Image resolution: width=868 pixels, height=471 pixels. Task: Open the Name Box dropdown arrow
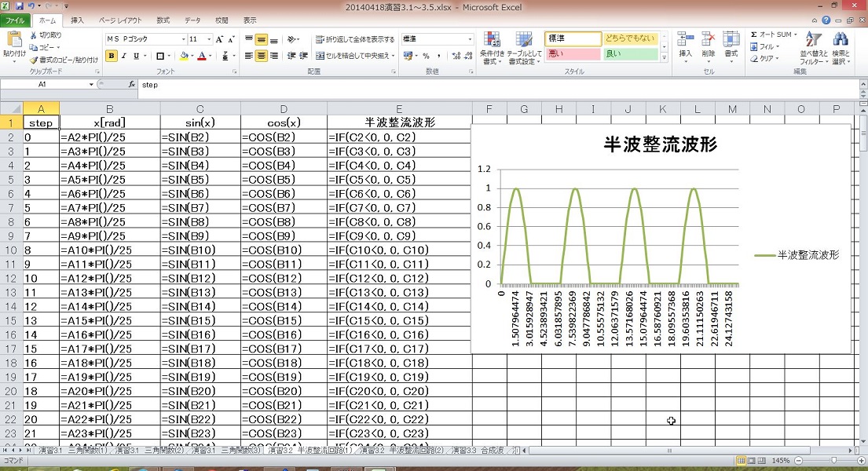pyautogui.click(x=91, y=85)
